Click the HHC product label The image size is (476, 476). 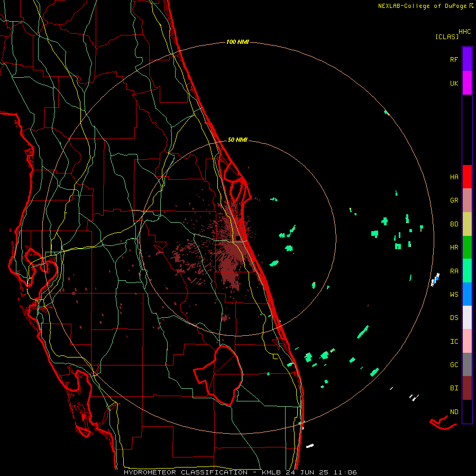pyautogui.click(x=465, y=32)
